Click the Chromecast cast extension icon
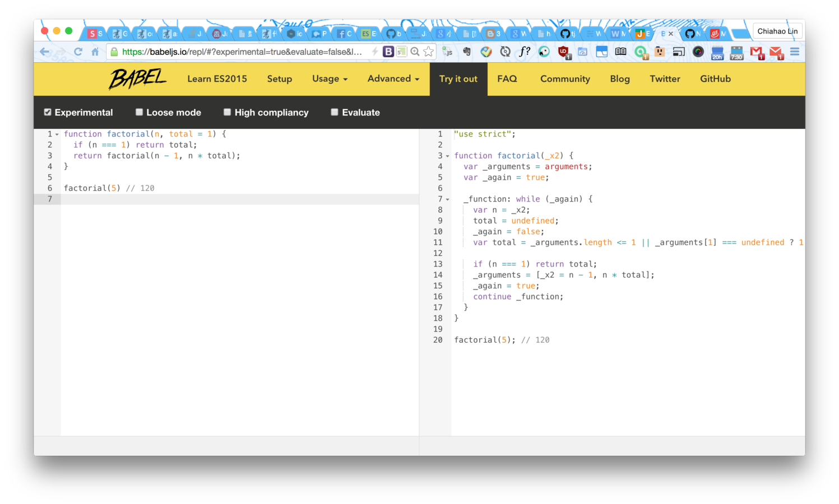 [x=679, y=52]
